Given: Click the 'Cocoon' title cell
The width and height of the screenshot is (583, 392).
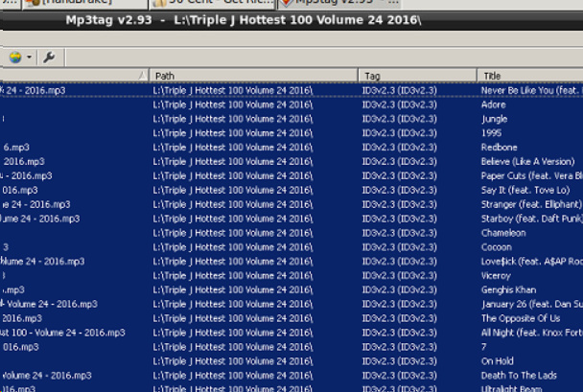Looking at the screenshot, I should pos(497,247).
